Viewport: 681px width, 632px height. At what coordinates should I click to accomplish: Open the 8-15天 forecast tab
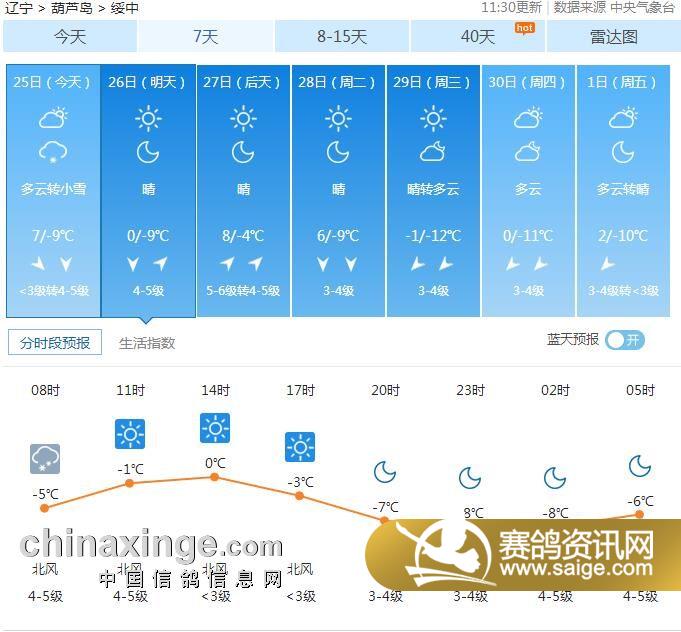click(342, 36)
